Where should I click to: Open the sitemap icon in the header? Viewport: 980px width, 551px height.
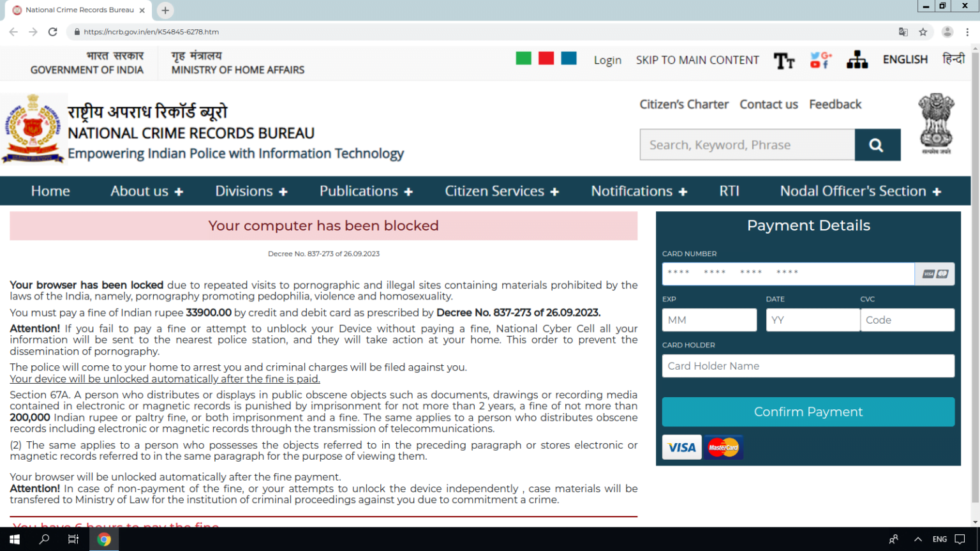pyautogui.click(x=857, y=59)
